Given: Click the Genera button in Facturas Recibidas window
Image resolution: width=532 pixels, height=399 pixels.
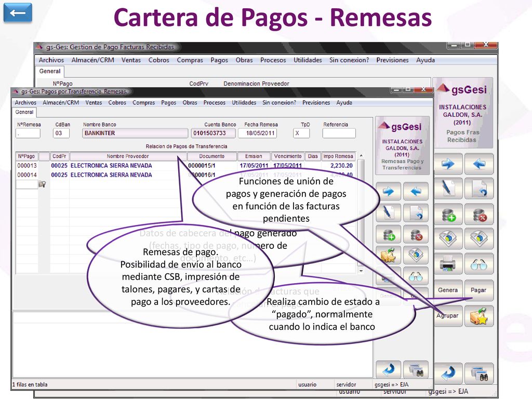Looking at the screenshot, I should [x=448, y=290].
